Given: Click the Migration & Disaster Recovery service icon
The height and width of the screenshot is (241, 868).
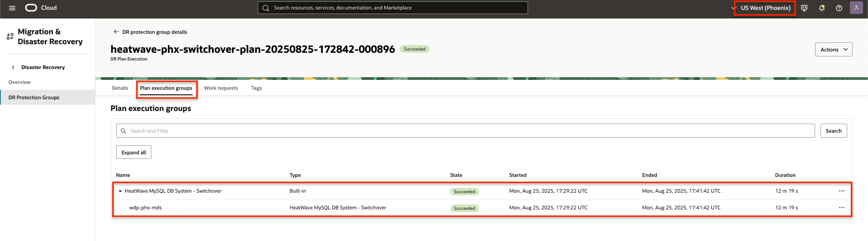Looking at the screenshot, I should (x=10, y=37).
